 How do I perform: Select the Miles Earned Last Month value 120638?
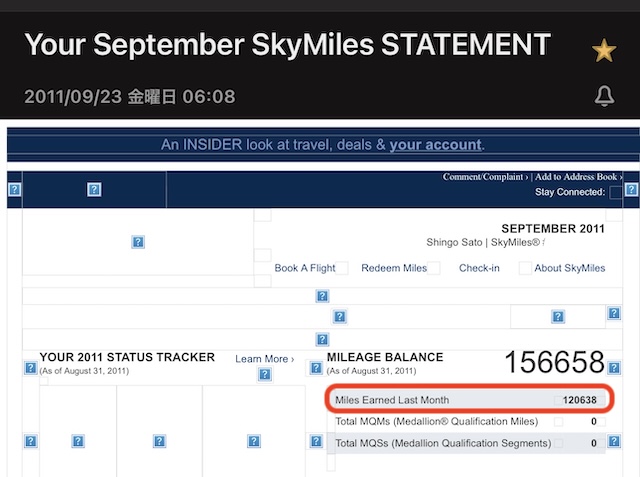click(x=580, y=400)
